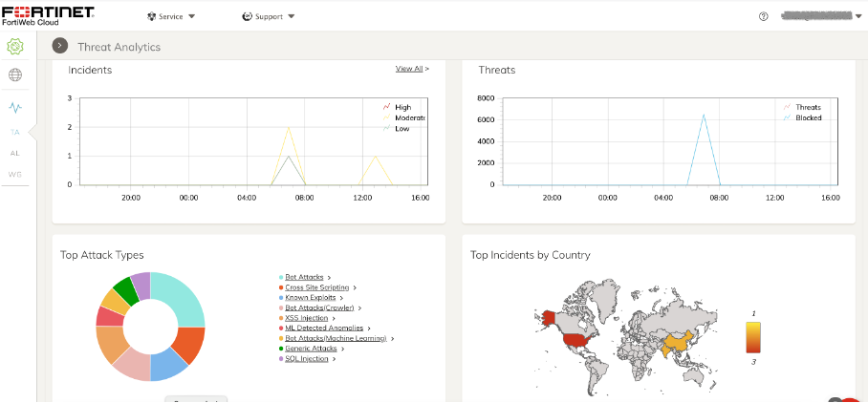Click the cyan Bot Attacks donut segment
Viewport: 868px width, 403px height.
pyautogui.click(x=184, y=297)
